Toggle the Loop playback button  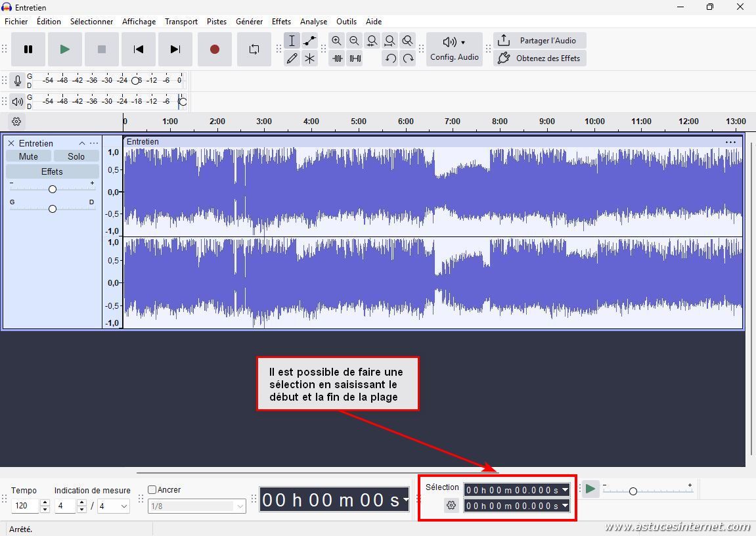pos(254,49)
